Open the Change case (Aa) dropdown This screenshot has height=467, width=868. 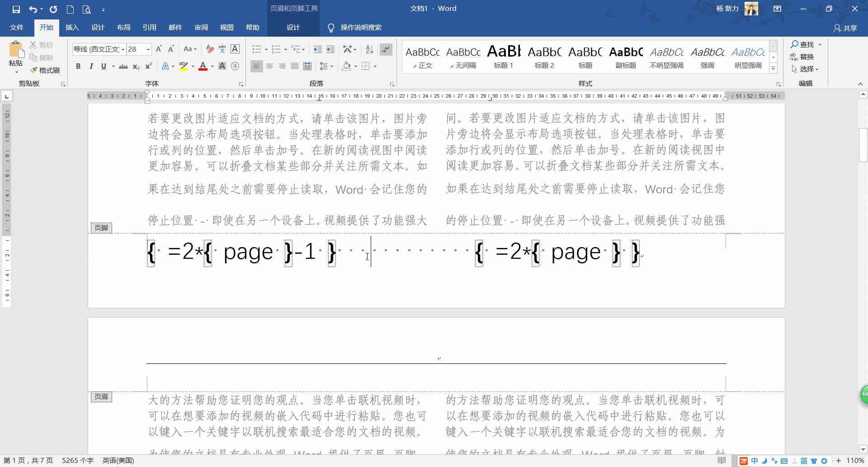click(190, 49)
